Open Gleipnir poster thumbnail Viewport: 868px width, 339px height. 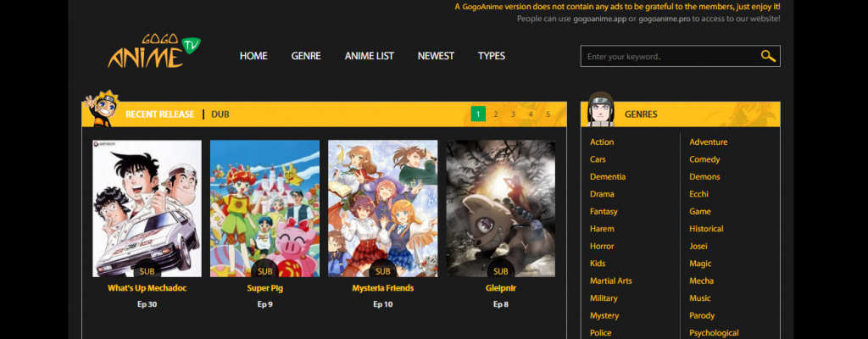500,208
